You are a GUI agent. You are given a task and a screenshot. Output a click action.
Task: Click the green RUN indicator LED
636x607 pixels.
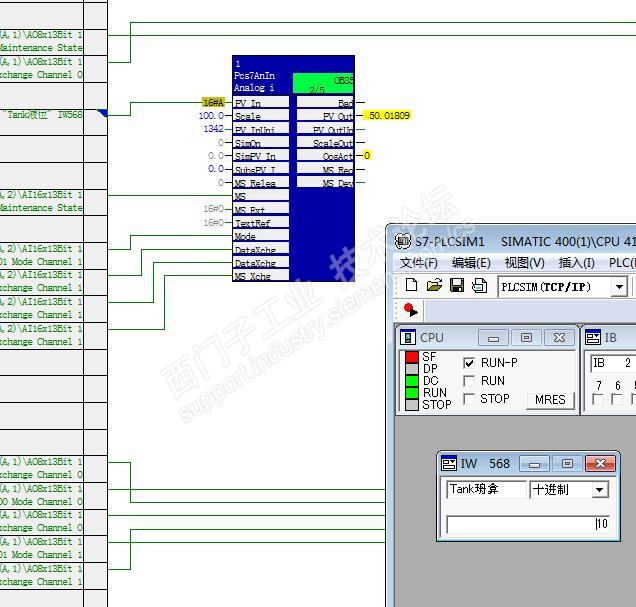point(412,393)
